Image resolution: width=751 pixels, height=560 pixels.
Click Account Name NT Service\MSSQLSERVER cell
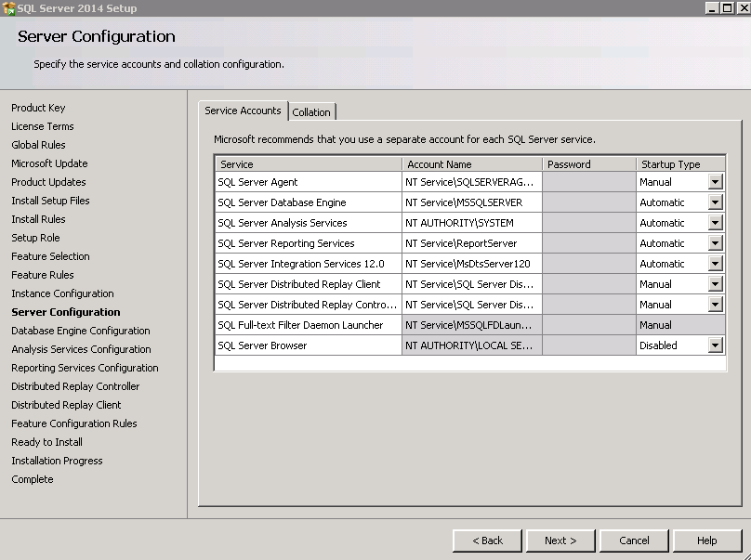(x=472, y=202)
